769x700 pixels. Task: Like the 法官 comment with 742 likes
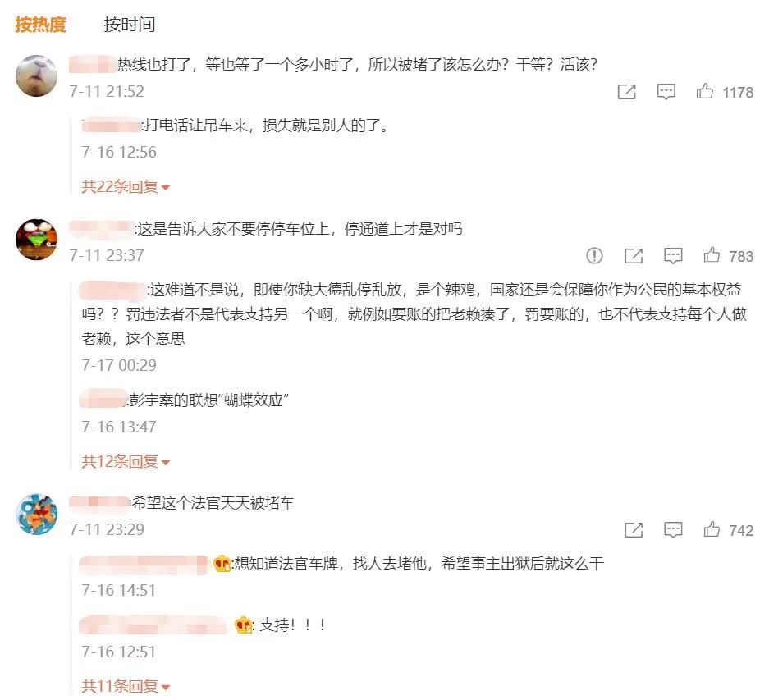[712, 529]
